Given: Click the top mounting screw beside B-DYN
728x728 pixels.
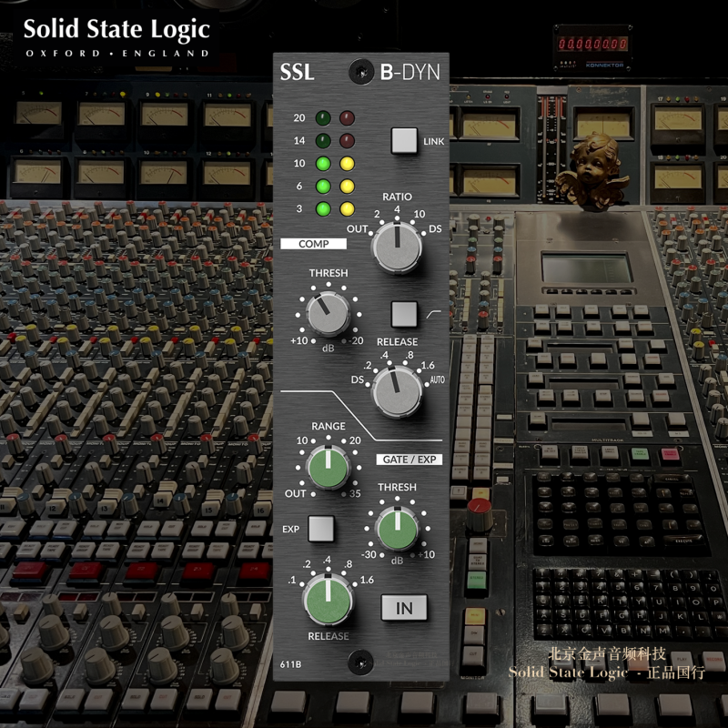Looking at the screenshot, I should tap(360, 72).
